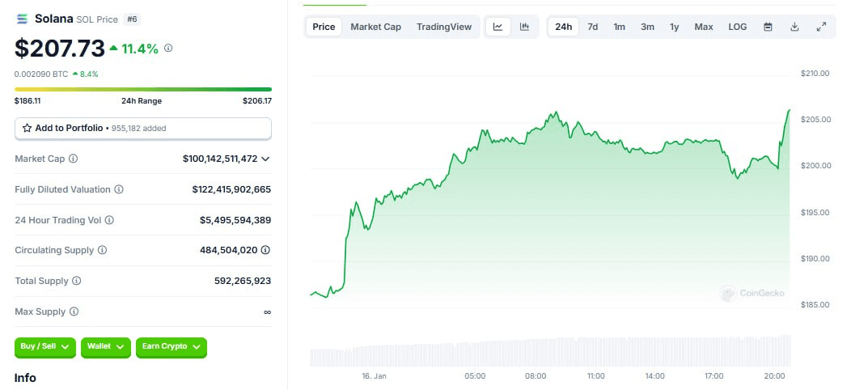Image resolution: width=868 pixels, height=390 pixels.
Task: Click the #6 rank badge
Action: coord(133,19)
